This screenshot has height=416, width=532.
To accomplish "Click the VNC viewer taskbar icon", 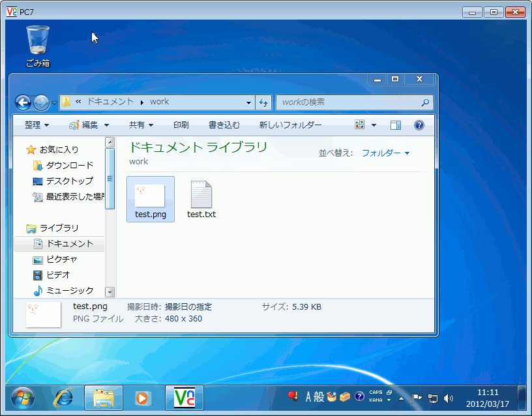I will pos(185,398).
